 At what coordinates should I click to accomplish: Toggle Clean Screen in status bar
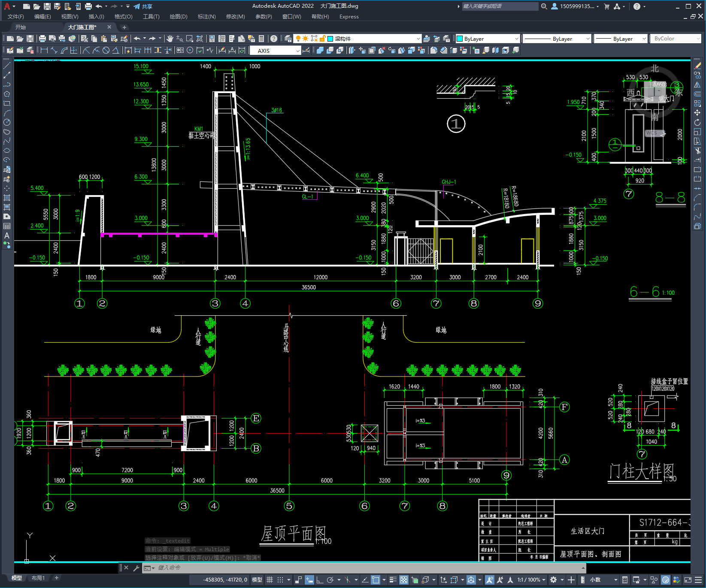688,580
